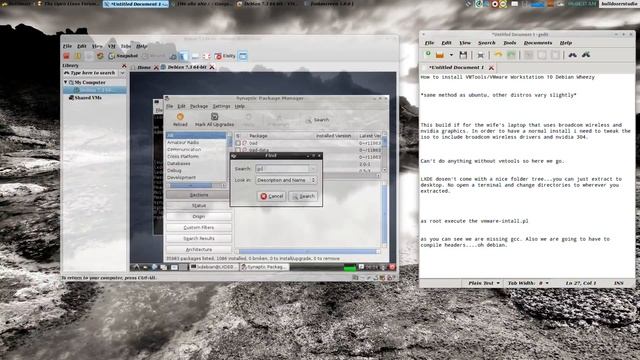Click the Sections filter button in Synaptic
The width and height of the screenshot is (640, 360).
pyautogui.click(x=199, y=195)
